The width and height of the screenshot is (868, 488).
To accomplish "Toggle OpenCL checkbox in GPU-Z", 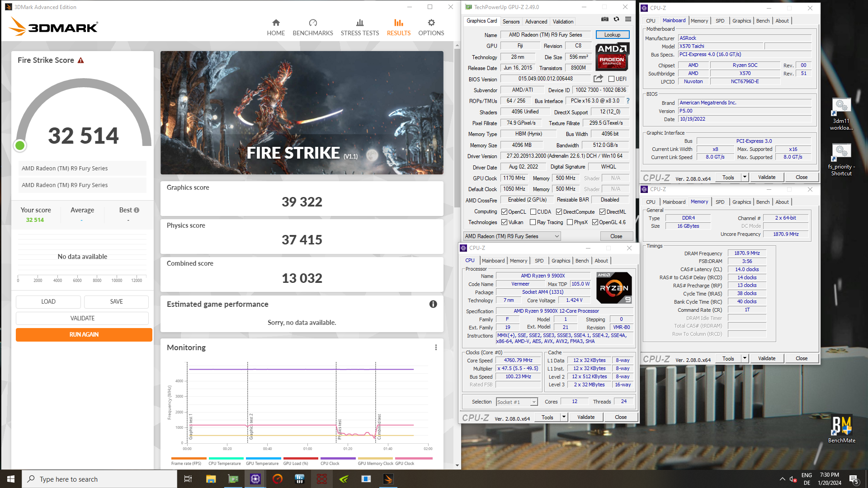I will pos(504,212).
